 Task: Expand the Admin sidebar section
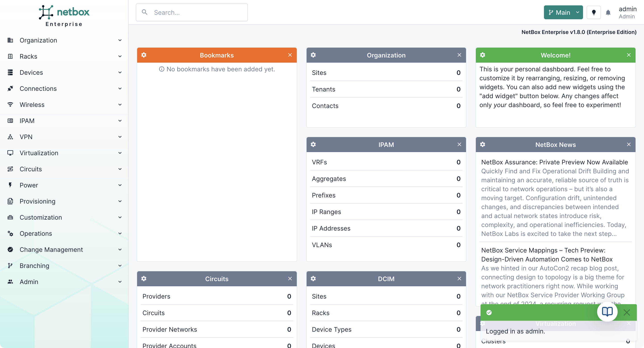pyautogui.click(x=29, y=282)
